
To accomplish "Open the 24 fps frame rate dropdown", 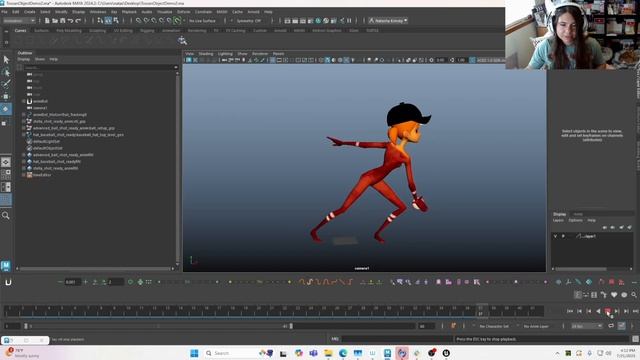I will [x=587, y=326].
